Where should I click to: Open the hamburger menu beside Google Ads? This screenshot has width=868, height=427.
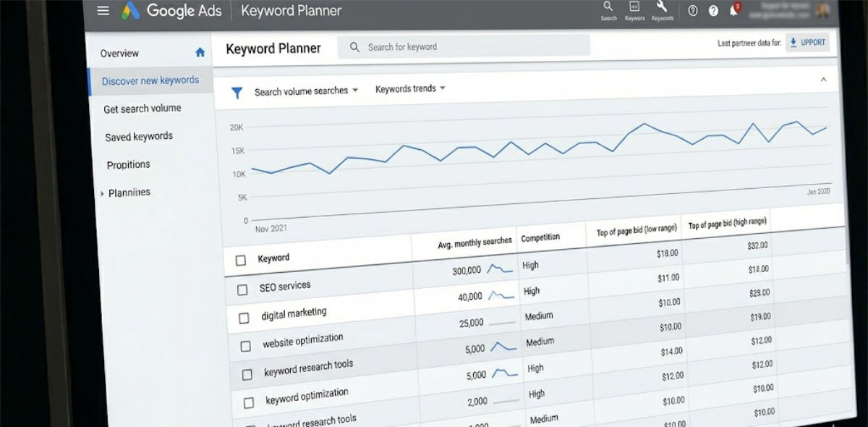(103, 10)
